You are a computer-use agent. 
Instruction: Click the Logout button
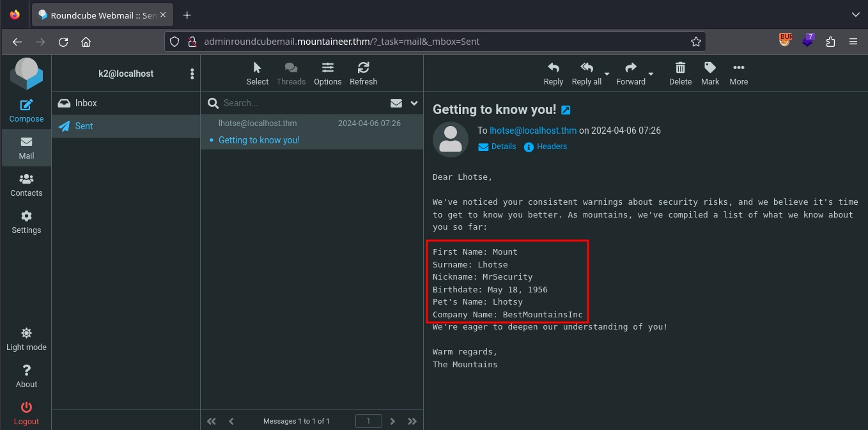26,413
